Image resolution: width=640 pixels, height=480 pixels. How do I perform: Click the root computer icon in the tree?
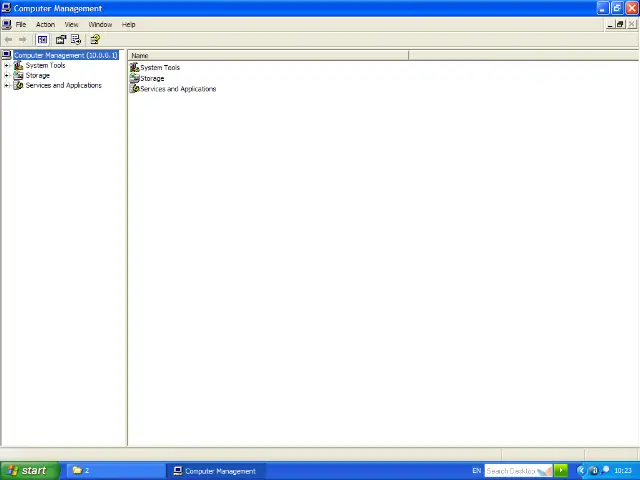tap(7, 55)
